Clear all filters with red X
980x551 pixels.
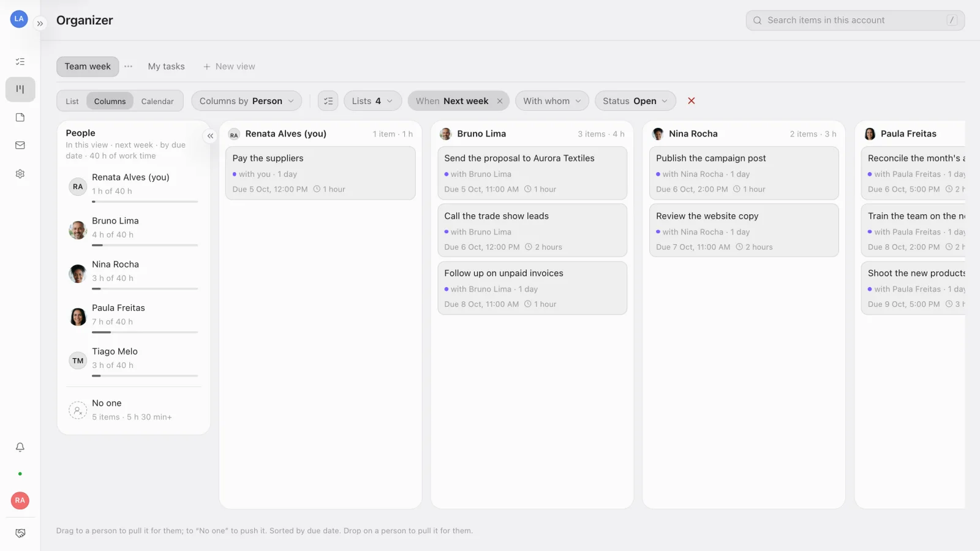click(x=692, y=101)
